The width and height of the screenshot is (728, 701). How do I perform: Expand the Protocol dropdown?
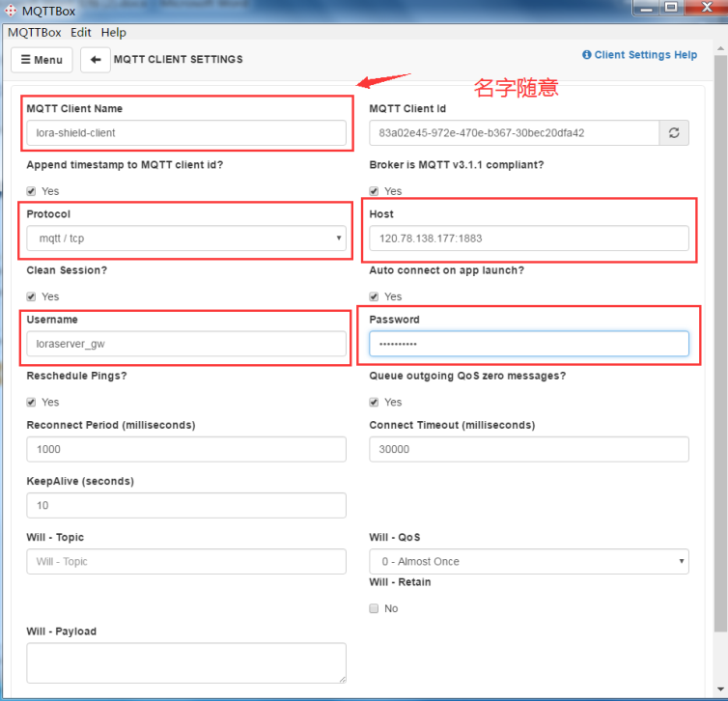coord(186,238)
